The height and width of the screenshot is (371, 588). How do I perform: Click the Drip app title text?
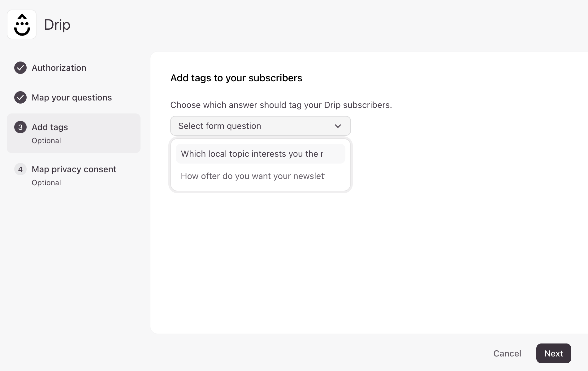point(57,24)
